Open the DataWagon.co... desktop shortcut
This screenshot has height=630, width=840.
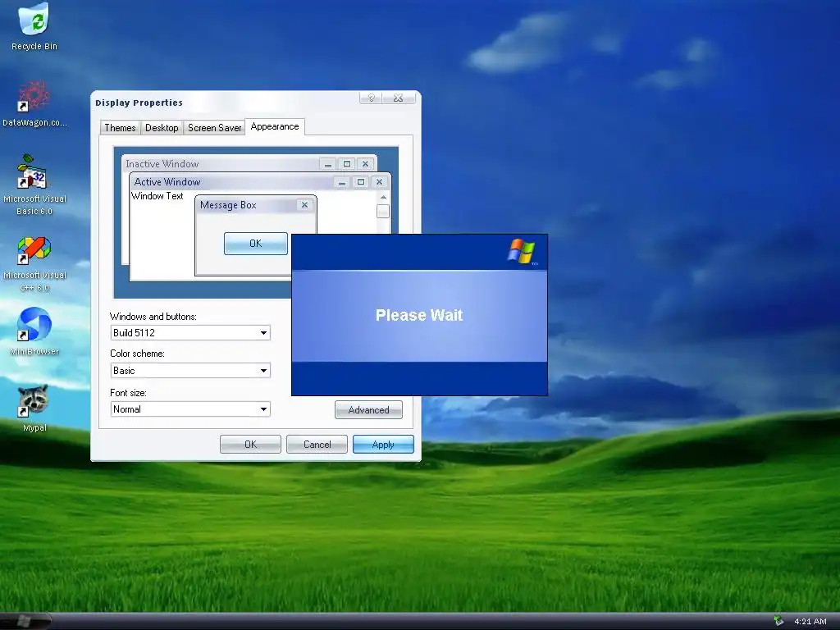click(x=34, y=104)
